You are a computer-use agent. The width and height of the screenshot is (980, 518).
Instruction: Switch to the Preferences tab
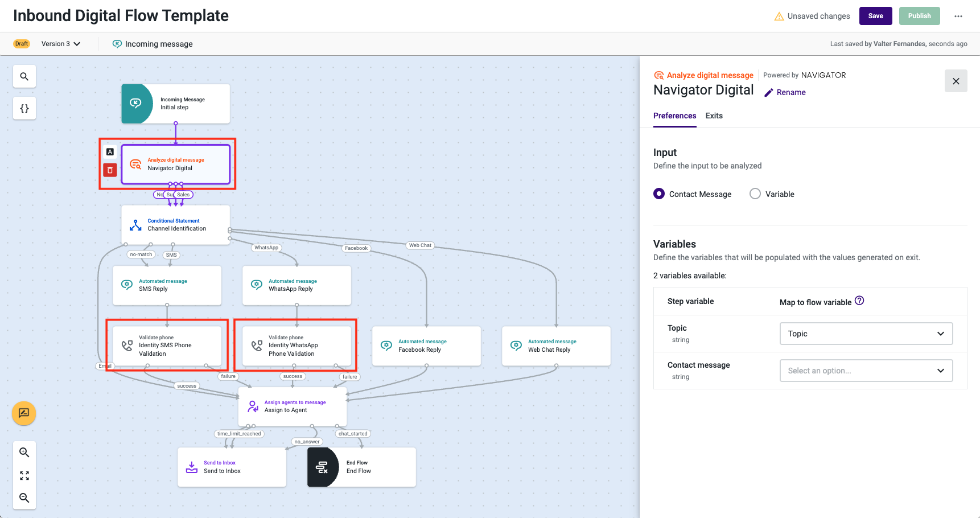tap(674, 116)
